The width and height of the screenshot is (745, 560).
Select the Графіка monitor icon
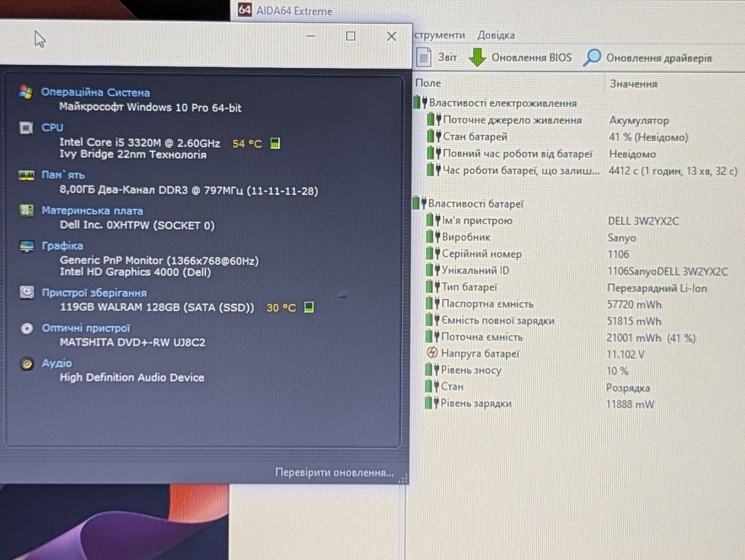(x=26, y=245)
